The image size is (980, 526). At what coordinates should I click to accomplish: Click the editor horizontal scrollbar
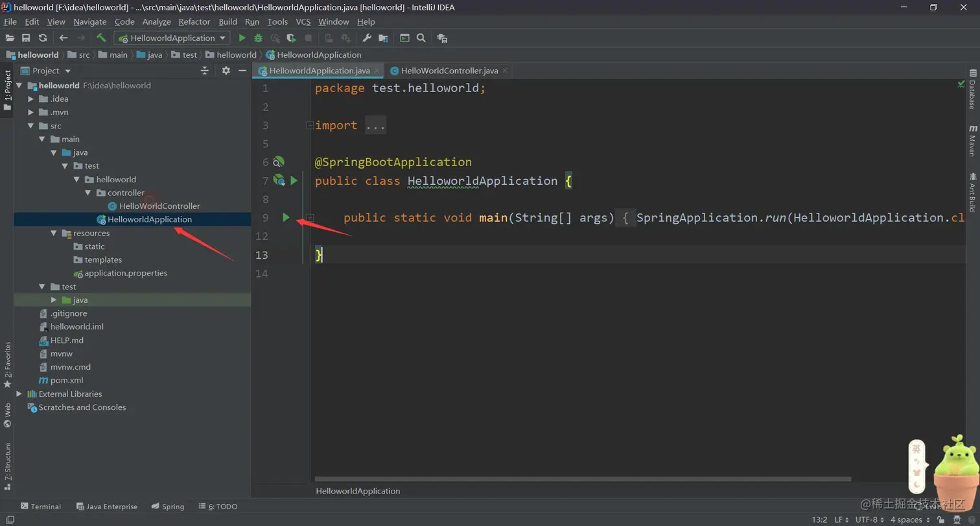(x=582, y=479)
